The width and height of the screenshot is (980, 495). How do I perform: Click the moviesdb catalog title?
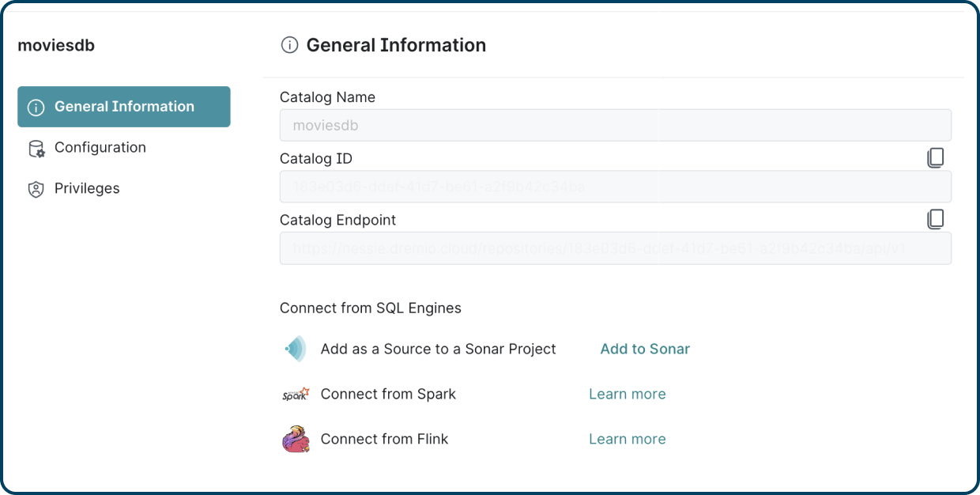[x=56, y=46]
